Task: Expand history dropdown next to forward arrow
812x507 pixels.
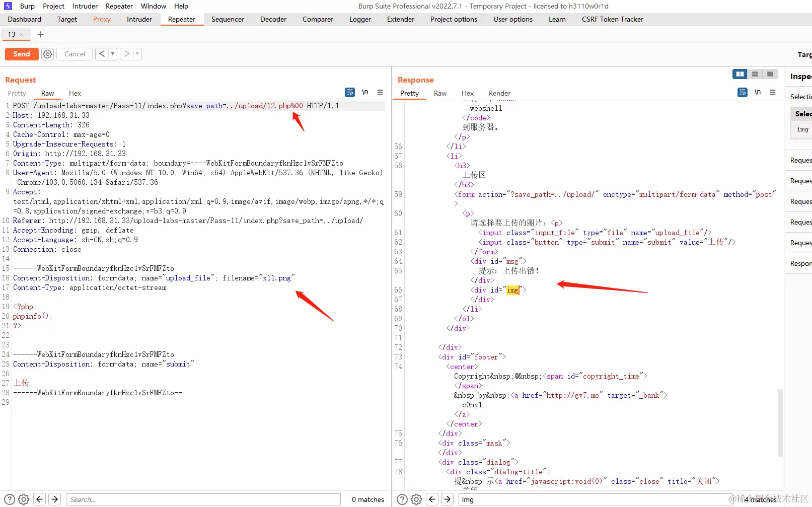Action: [x=137, y=54]
